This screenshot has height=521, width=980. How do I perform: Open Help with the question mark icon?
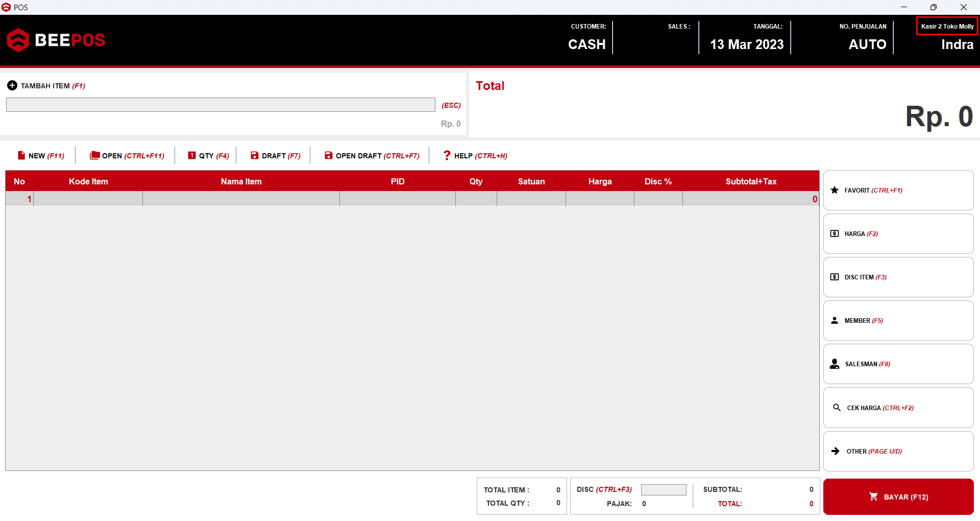coord(447,155)
